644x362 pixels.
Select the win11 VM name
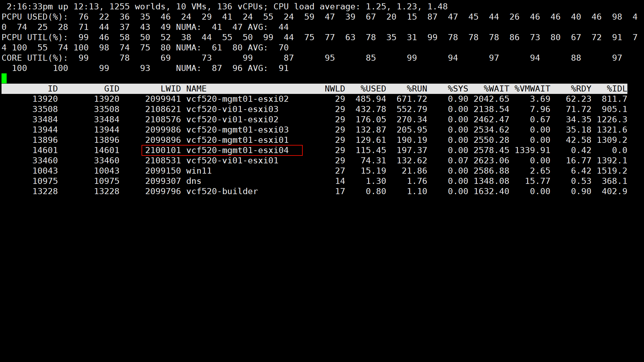coord(199,171)
